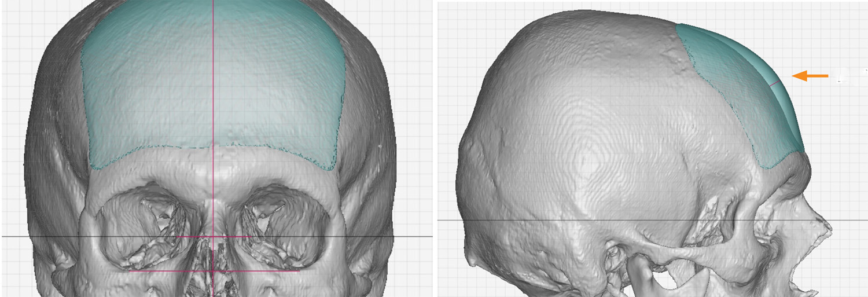Click the nasal bone tip in side view
This screenshot has width=868, height=297.
(x=826, y=223)
